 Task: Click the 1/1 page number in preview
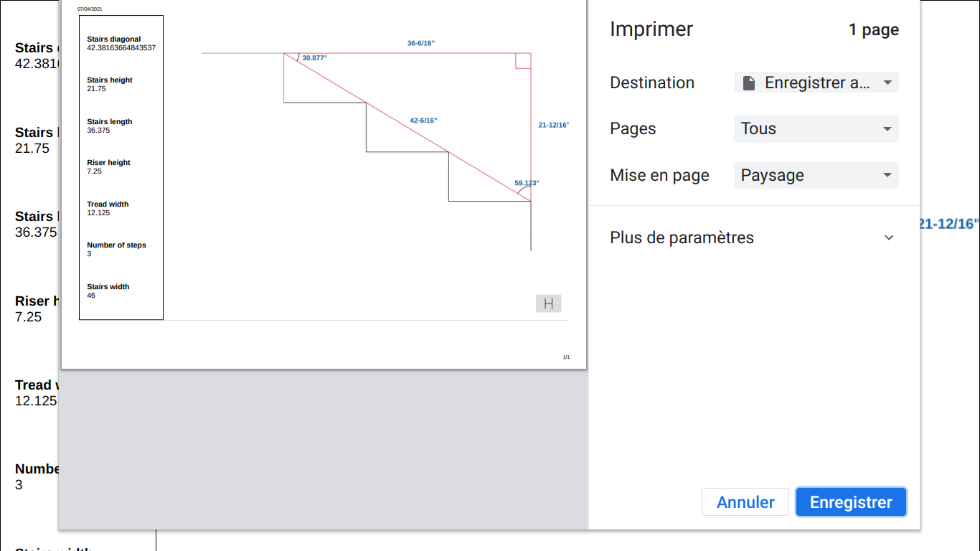pyautogui.click(x=566, y=357)
